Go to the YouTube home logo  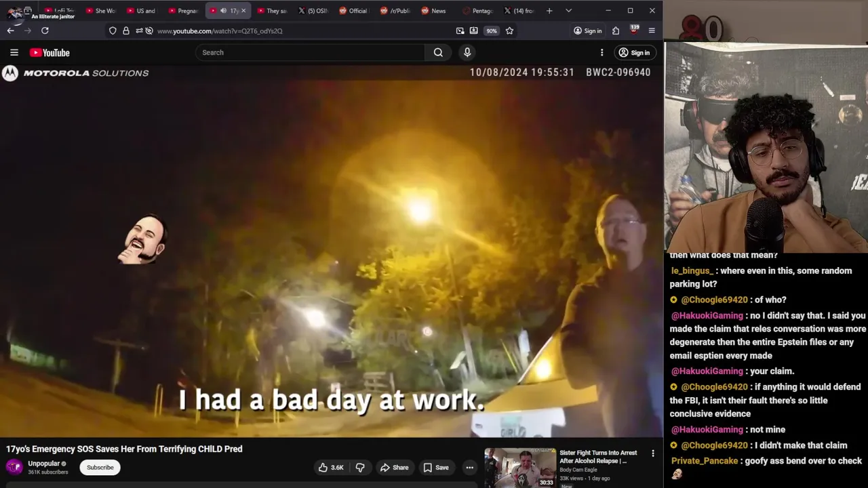pos(50,52)
